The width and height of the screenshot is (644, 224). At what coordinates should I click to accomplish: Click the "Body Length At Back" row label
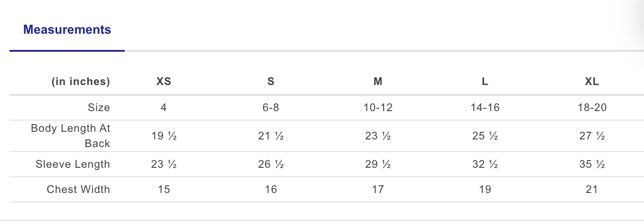coord(71,136)
